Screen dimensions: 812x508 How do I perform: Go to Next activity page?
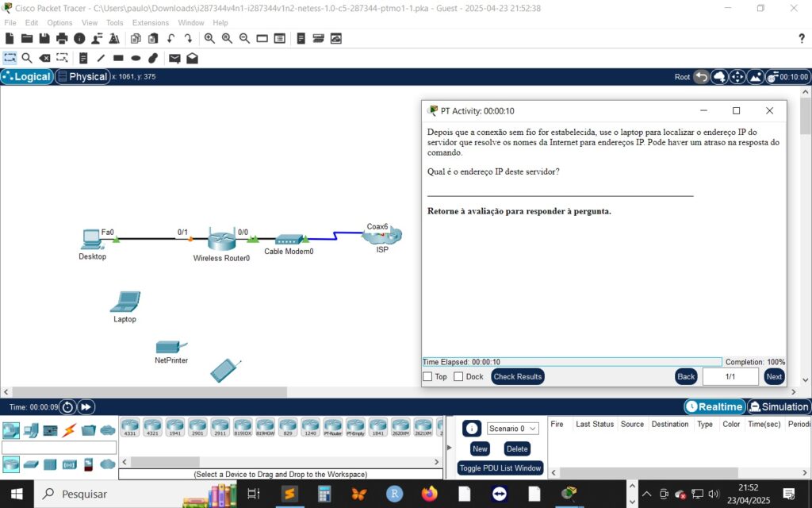[x=774, y=377]
